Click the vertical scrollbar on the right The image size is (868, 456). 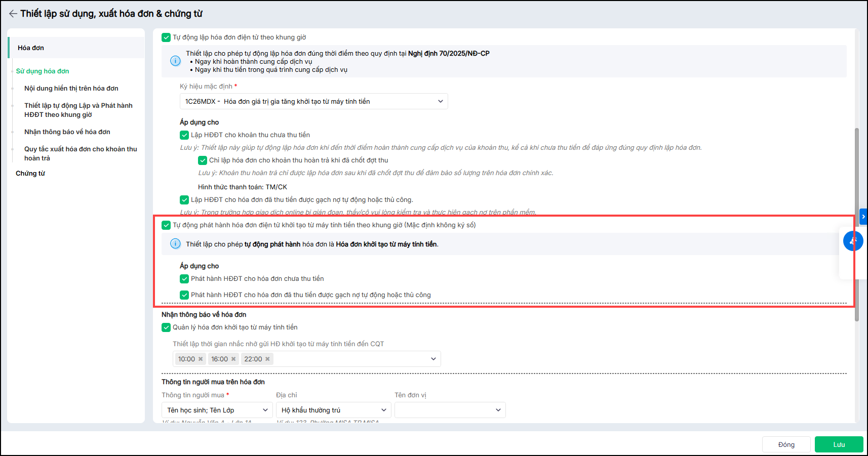856,223
